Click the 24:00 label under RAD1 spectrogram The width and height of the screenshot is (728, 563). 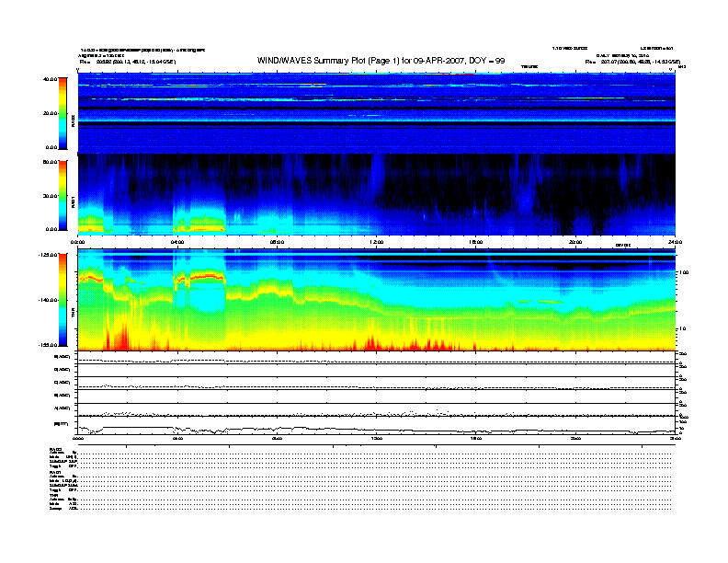675,242
